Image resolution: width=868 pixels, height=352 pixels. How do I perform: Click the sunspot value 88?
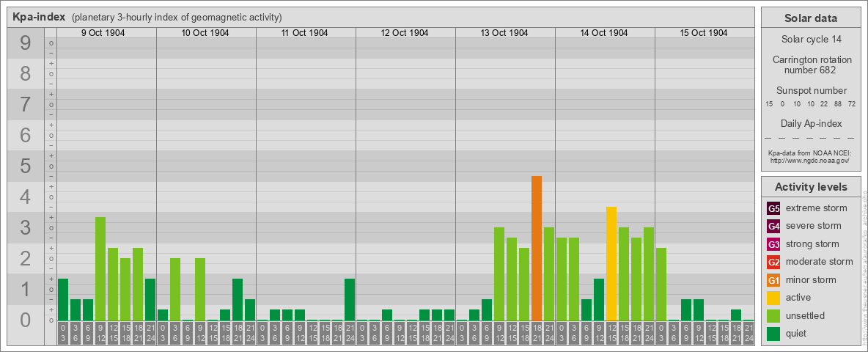coord(838,104)
